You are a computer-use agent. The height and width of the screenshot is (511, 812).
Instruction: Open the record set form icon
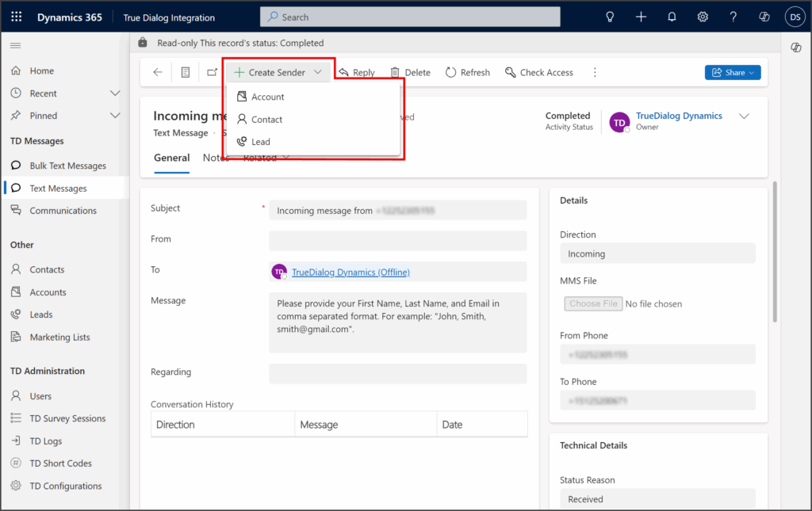(186, 72)
